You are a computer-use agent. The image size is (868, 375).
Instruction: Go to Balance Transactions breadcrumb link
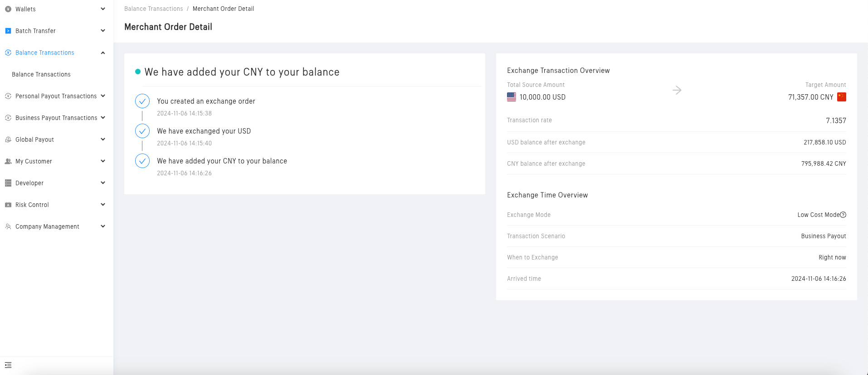pyautogui.click(x=154, y=9)
